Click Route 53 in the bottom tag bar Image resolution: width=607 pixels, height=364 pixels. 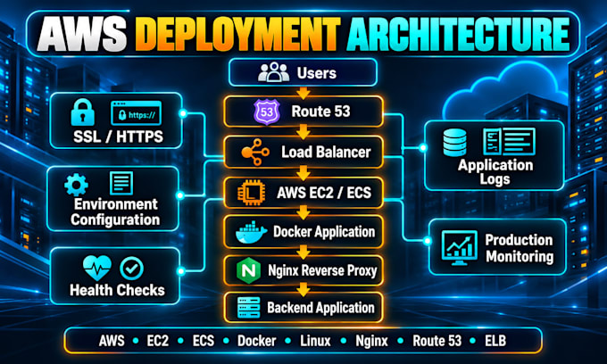[x=437, y=341]
